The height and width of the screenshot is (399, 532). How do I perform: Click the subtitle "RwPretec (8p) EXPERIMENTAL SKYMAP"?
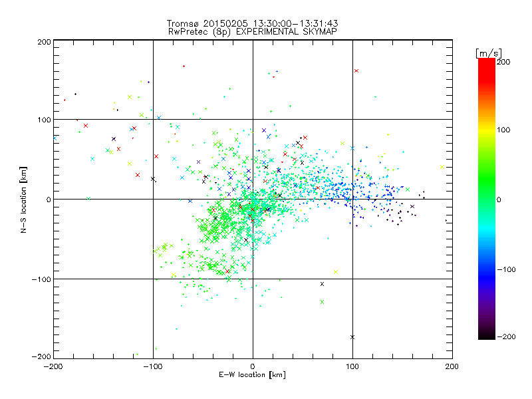[x=252, y=32]
